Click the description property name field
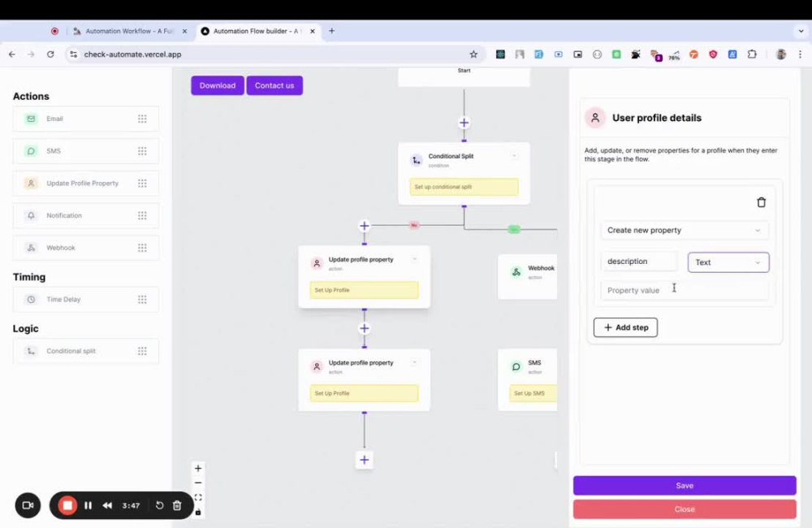Screen dimensions: 812x528 pyautogui.click(x=639, y=261)
